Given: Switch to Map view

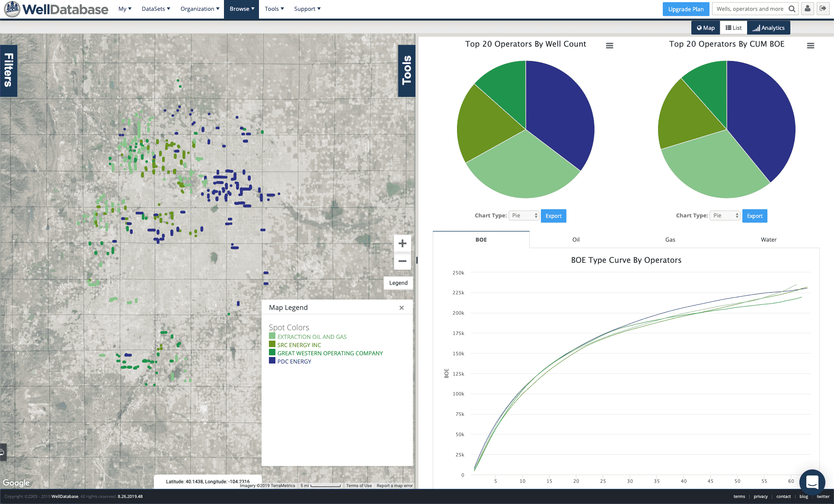Looking at the screenshot, I should 706,28.
